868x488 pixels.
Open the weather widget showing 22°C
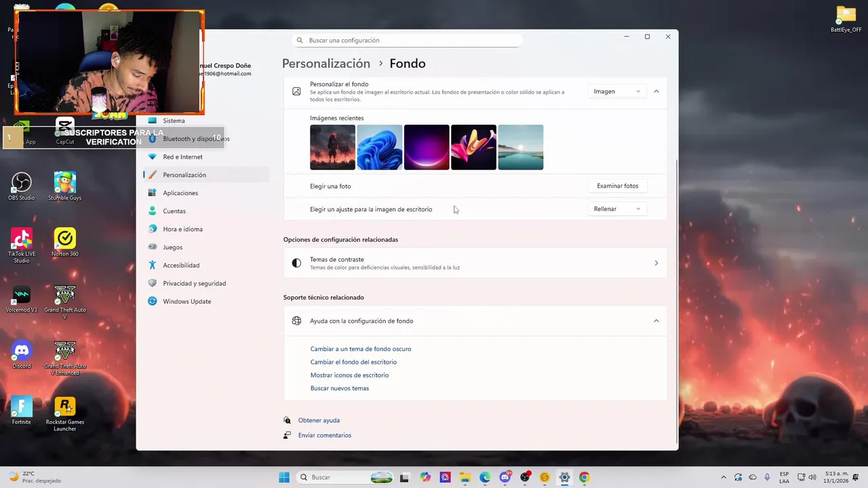pos(34,477)
